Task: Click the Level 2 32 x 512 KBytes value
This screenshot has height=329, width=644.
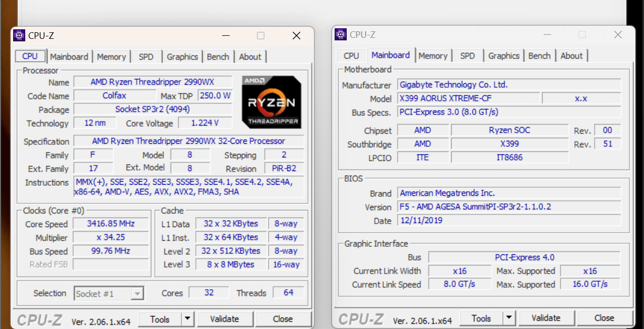Action: pyautogui.click(x=231, y=251)
